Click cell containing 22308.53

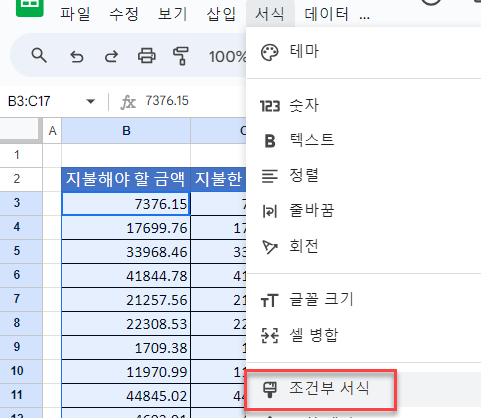tap(126, 324)
